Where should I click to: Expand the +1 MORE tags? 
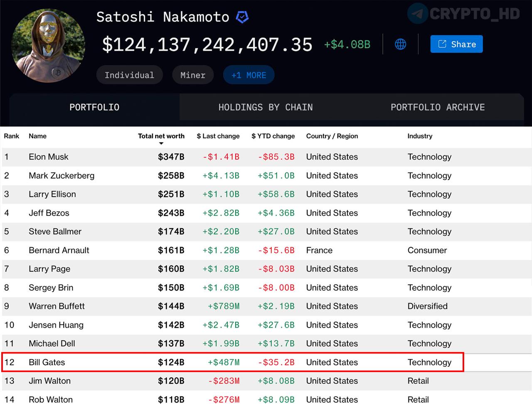click(x=249, y=75)
